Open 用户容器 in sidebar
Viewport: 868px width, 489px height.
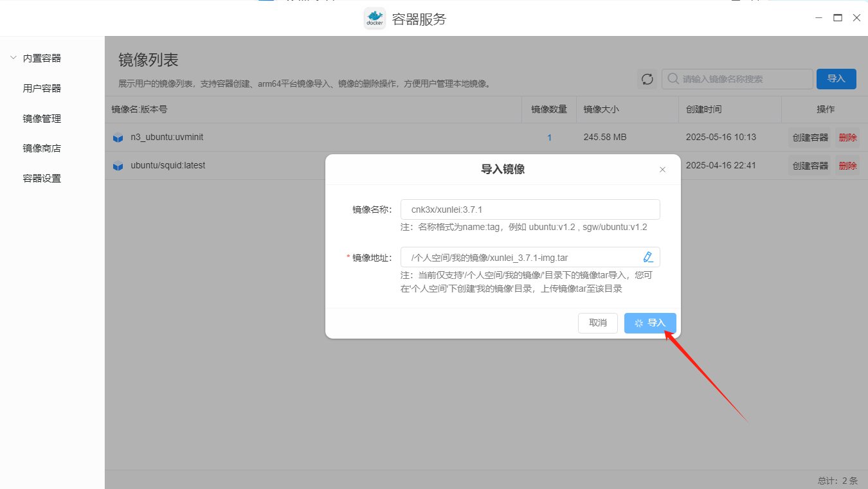coord(42,89)
